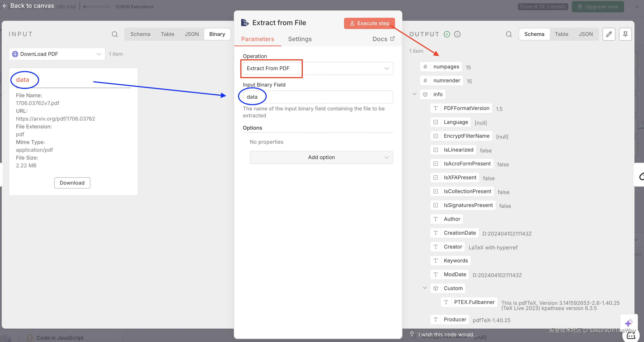Click the Extract from File node icon

[245, 23]
